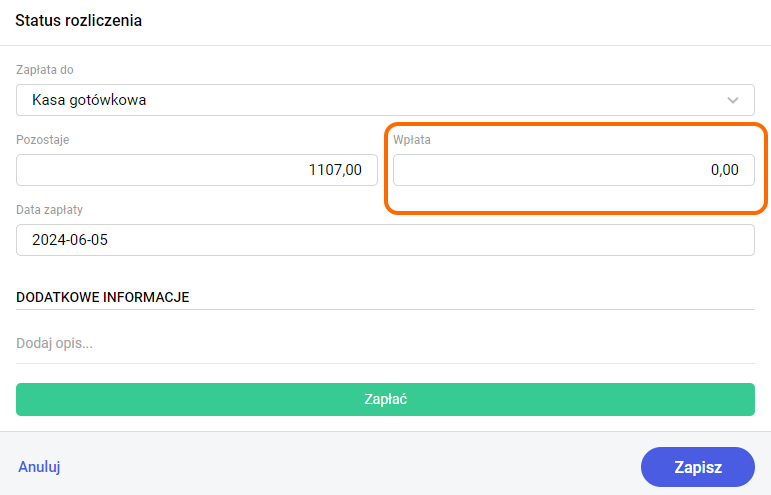Image resolution: width=771 pixels, height=495 pixels.
Task: Click the Data zapłaty date field
Action: pos(385,240)
